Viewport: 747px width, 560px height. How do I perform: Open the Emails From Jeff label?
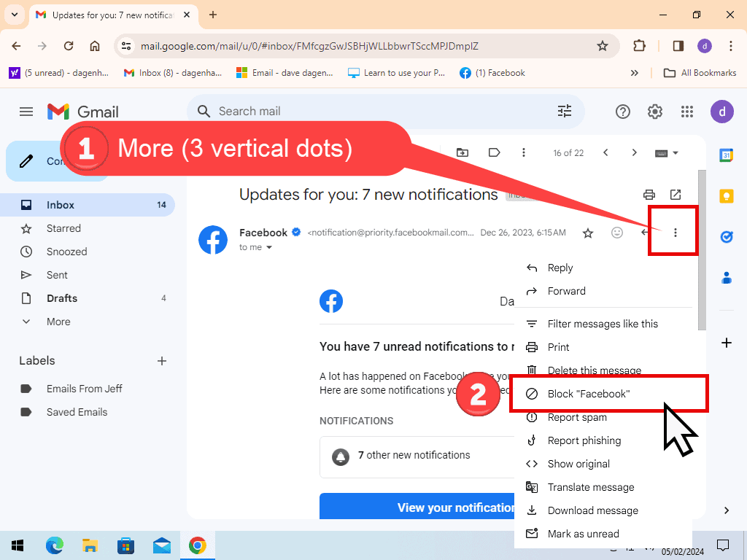84,389
